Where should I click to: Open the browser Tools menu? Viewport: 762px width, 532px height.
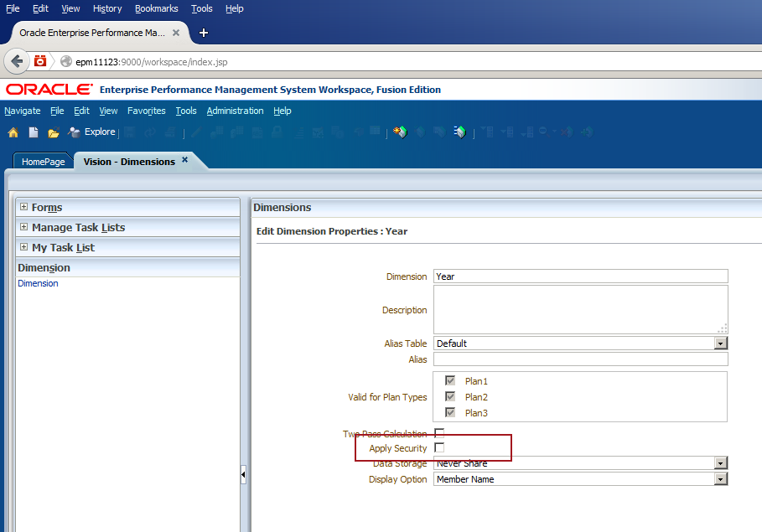(202, 8)
